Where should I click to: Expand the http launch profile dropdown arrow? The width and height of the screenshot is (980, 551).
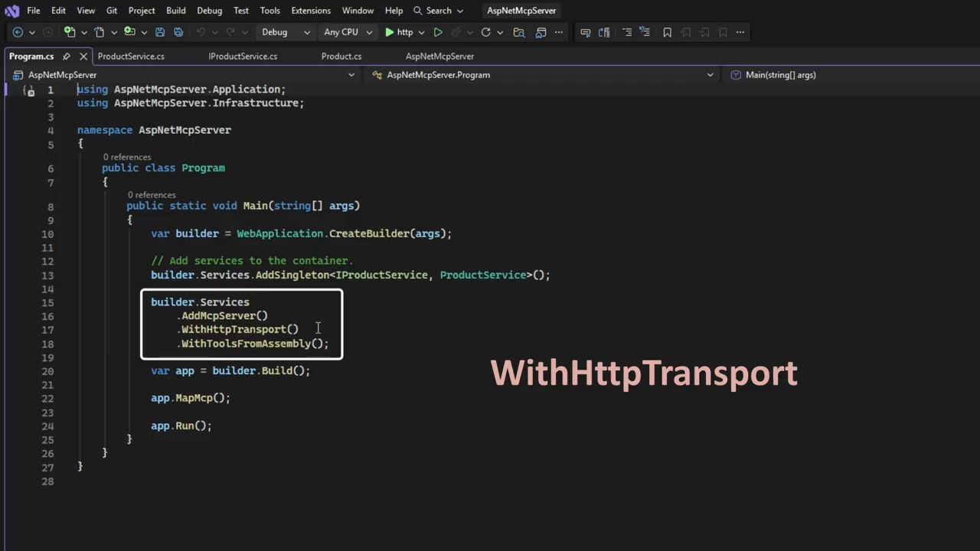[x=421, y=32]
